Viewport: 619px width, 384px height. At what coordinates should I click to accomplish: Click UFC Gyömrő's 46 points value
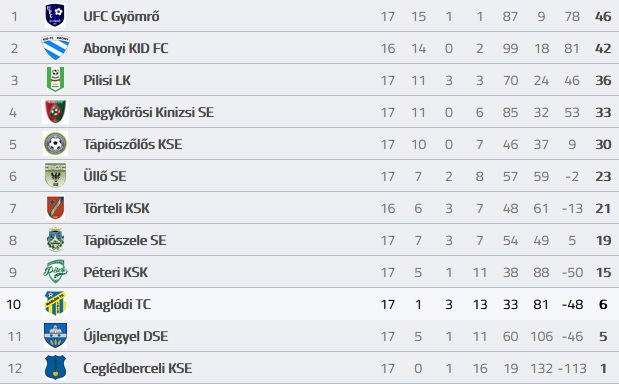(x=603, y=17)
